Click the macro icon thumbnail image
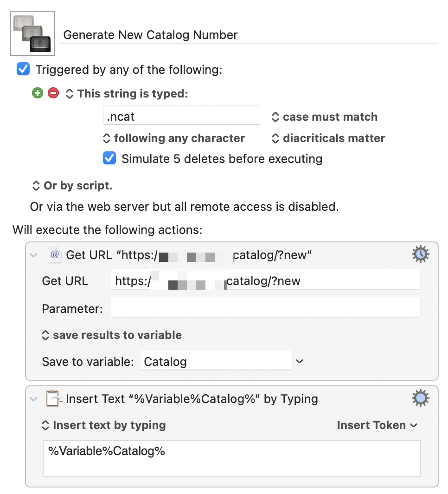This screenshot has height=494, width=448. pos(32,33)
